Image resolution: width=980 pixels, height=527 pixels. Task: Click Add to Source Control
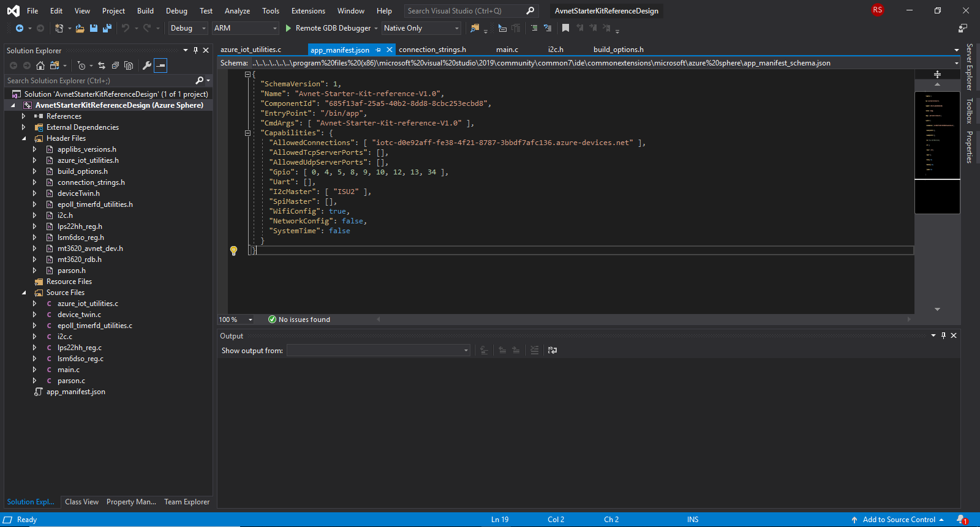coord(898,520)
